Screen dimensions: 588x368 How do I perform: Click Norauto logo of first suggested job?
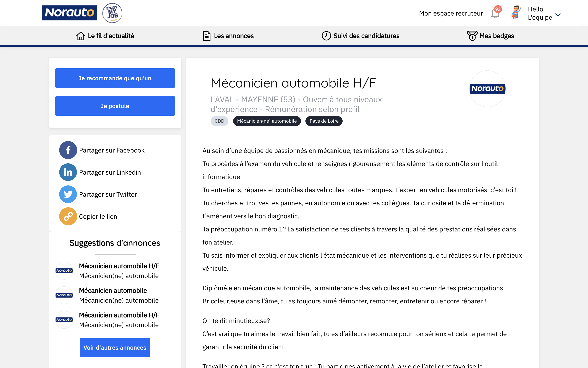64,271
